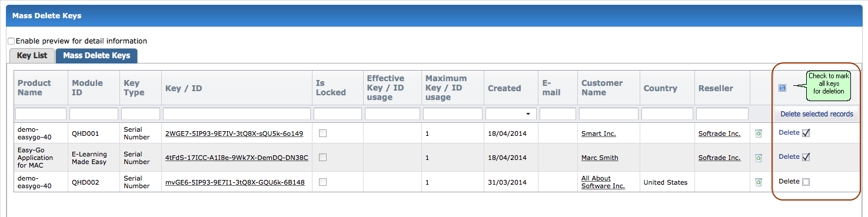Focus the Key Type filter field
The width and height of the screenshot is (868, 217).
pos(141,113)
